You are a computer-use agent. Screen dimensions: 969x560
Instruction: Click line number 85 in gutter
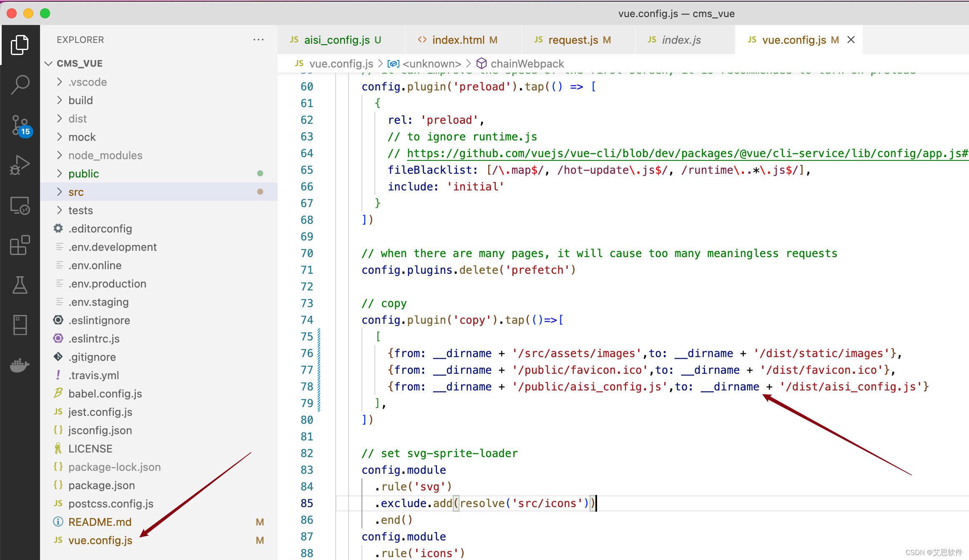coord(306,503)
